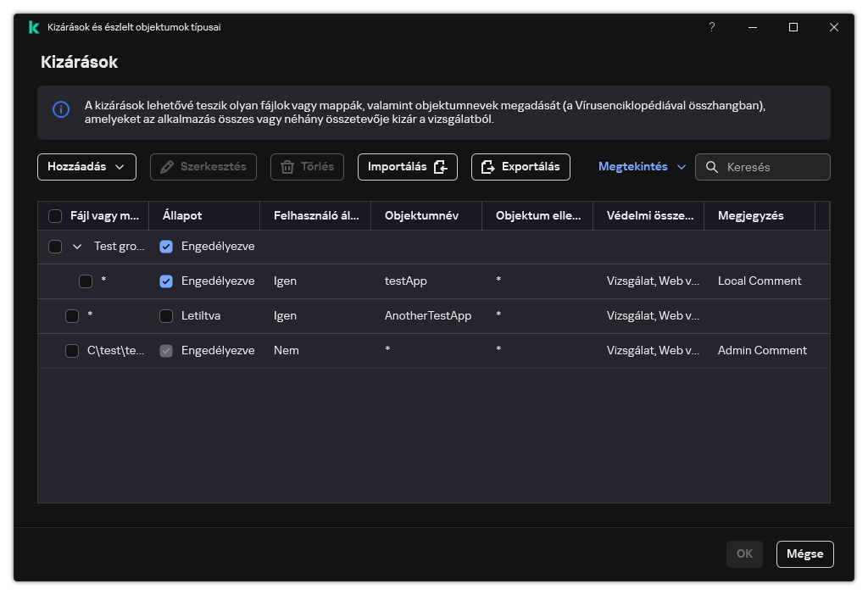Select the C\test row checkbox
Image resolution: width=868 pixels, height=595 pixels.
[x=72, y=351]
